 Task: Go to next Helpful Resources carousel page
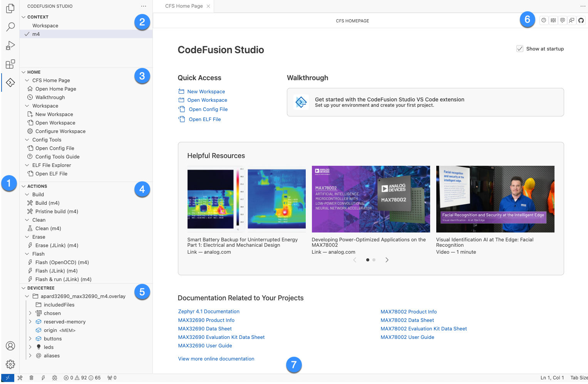(387, 260)
